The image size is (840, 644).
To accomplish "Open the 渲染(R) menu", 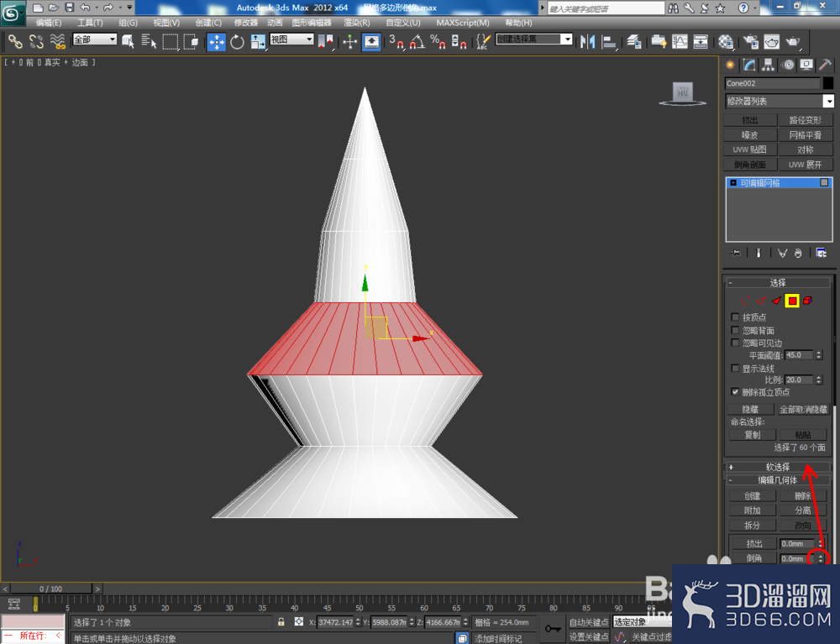I will coord(357,23).
